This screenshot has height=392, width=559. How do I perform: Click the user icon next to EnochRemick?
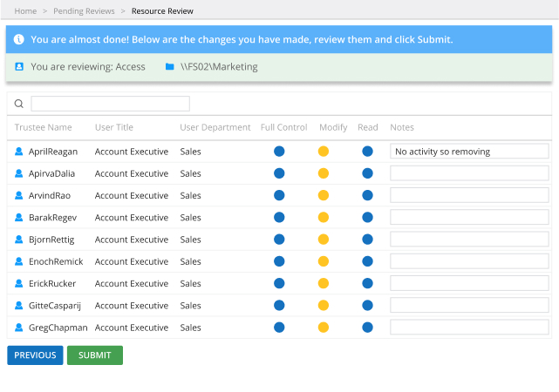pos(18,261)
